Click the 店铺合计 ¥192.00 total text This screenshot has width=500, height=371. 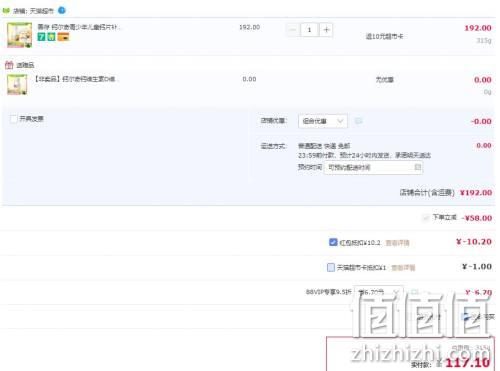pyautogui.click(x=446, y=193)
